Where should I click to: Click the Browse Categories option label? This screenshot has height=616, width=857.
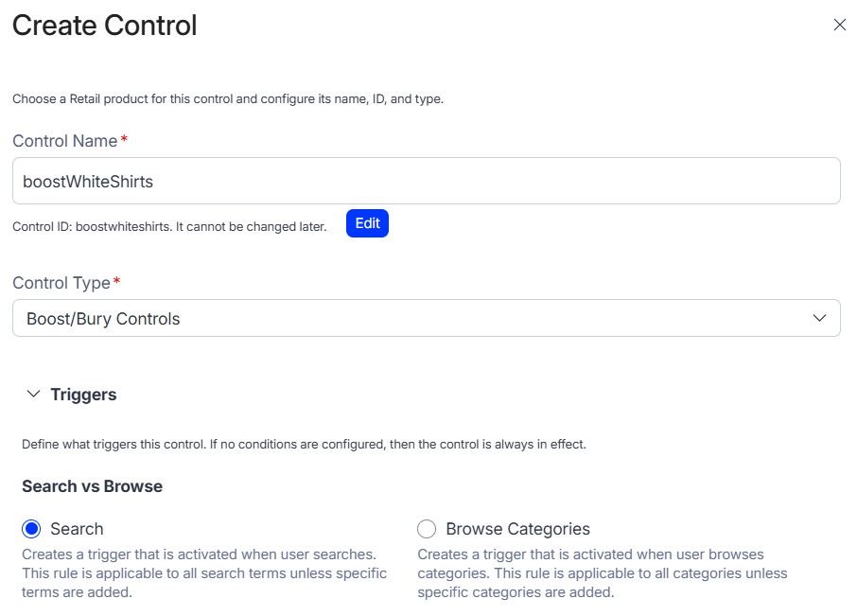click(x=517, y=529)
